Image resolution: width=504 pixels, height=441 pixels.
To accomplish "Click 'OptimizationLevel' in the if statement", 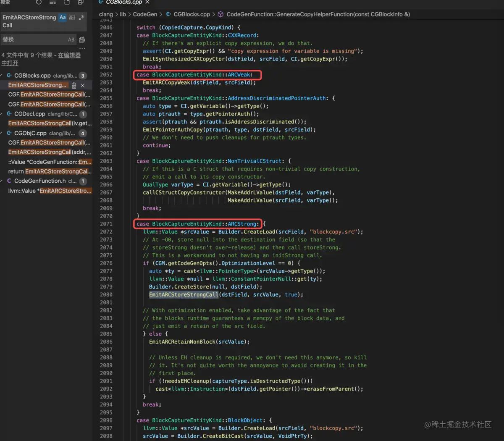I will (248, 263).
